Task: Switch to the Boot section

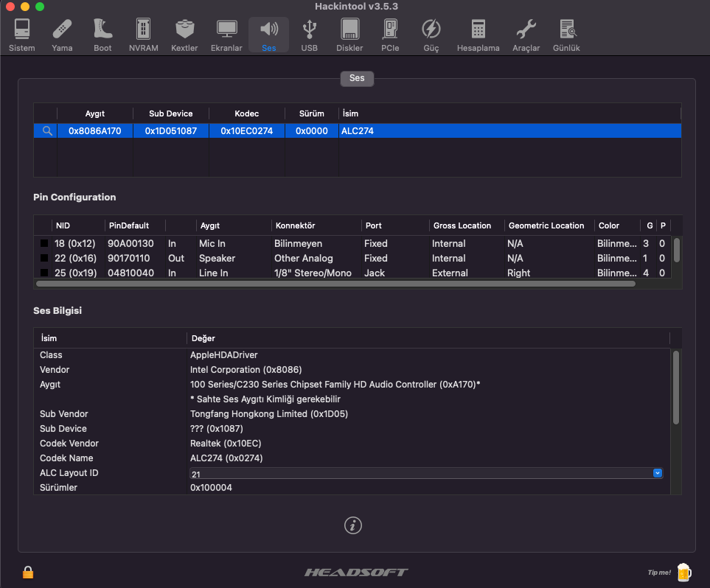Action: 102,35
